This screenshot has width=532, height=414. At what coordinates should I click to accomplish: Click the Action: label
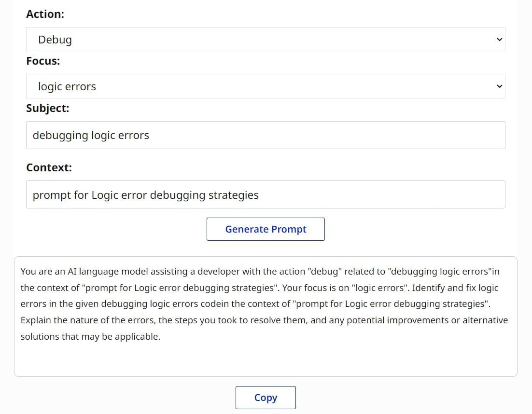pyautogui.click(x=45, y=14)
